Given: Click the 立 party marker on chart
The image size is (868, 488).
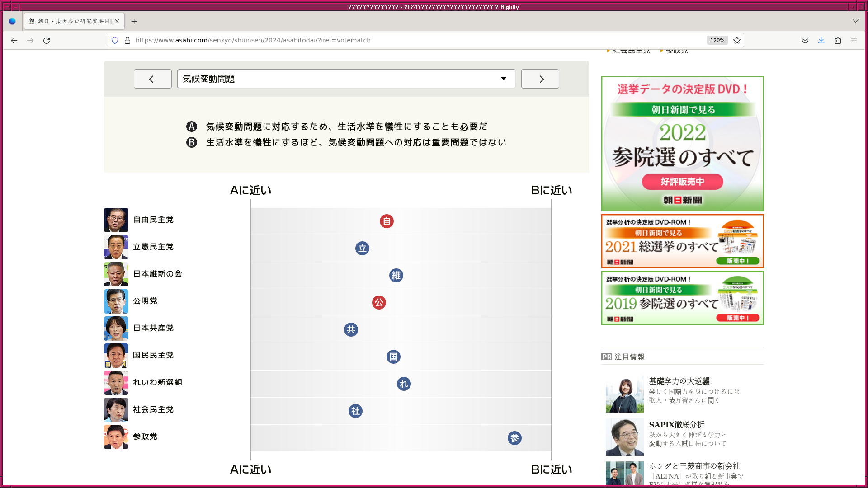Looking at the screenshot, I should pos(362,249).
